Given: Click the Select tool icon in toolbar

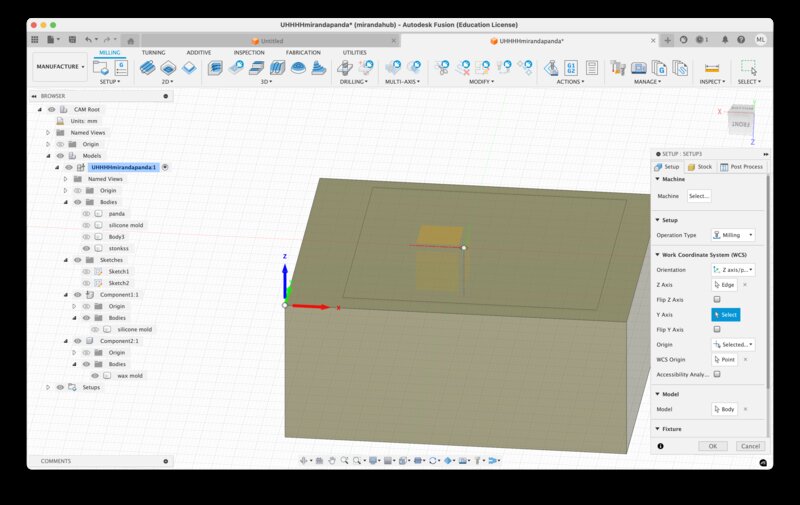Looking at the screenshot, I should pyautogui.click(x=748, y=67).
